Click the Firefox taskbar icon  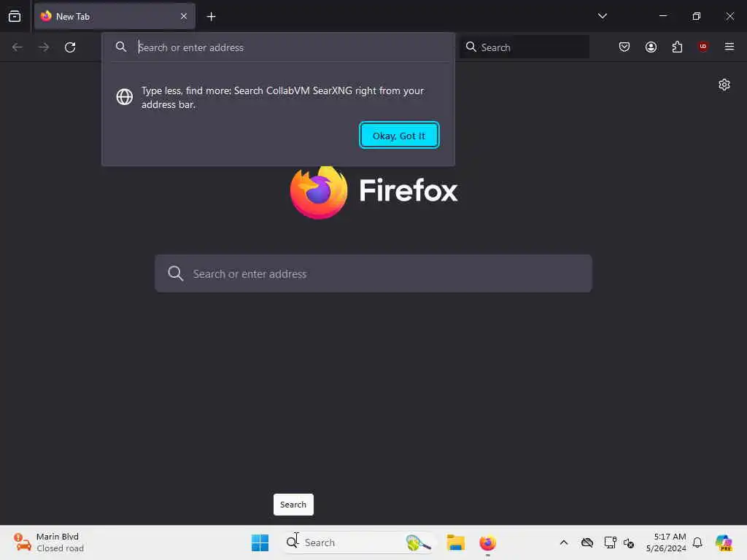487,542
